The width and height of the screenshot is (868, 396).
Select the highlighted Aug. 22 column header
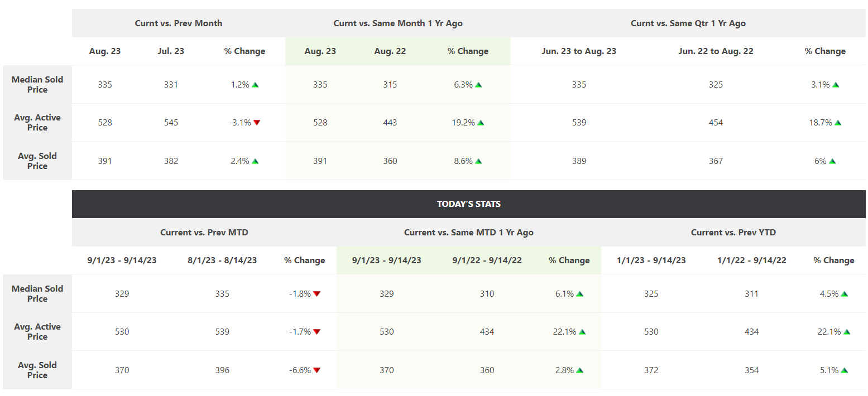tap(390, 51)
